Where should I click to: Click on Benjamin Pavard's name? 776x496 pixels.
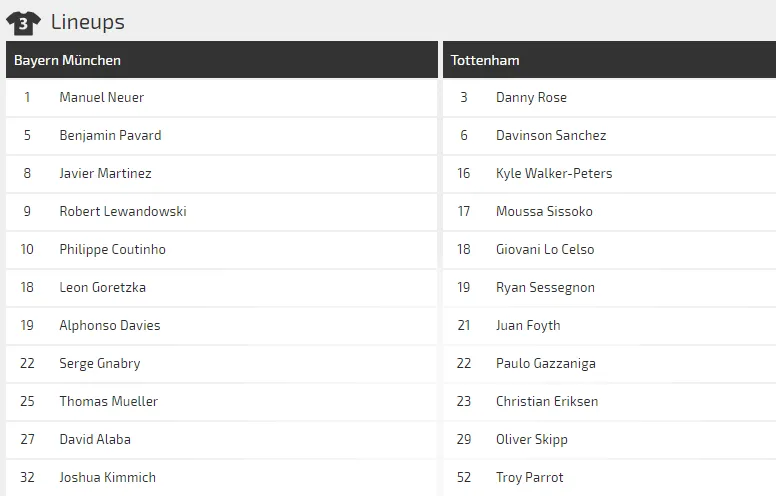[x=110, y=135]
